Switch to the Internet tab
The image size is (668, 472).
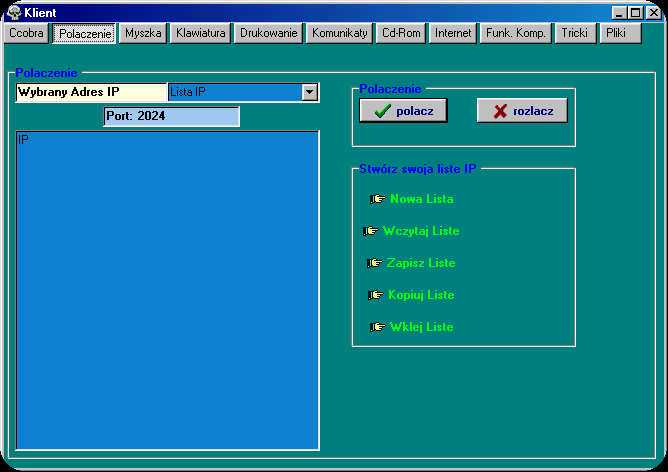(x=453, y=33)
